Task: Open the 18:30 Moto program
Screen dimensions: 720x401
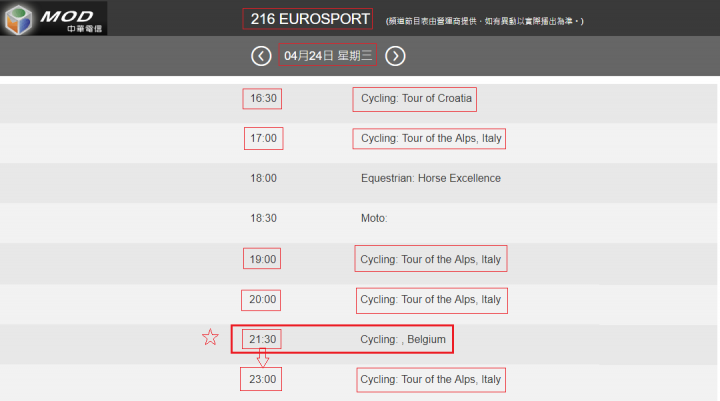Action: coord(374,218)
